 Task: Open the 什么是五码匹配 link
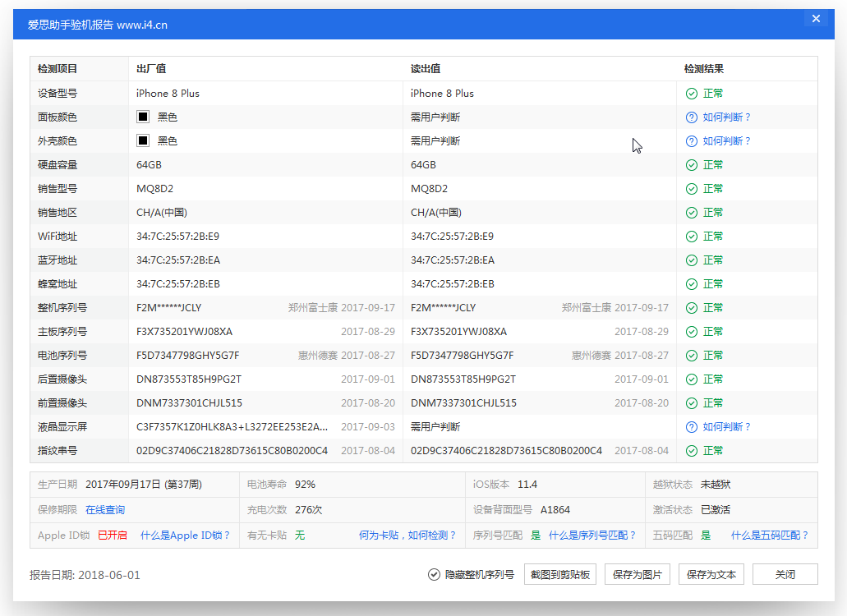coord(770,535)
